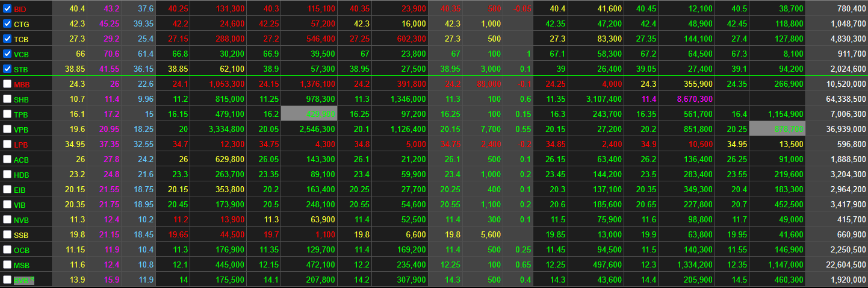Viewport: 868px width, 288px height.
Task: Click the TCB ticker symbol
Action: coord(21,40)
